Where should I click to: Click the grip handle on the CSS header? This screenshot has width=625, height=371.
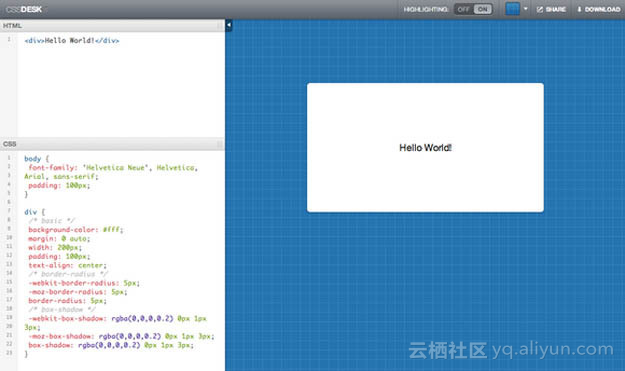[220, 144]
